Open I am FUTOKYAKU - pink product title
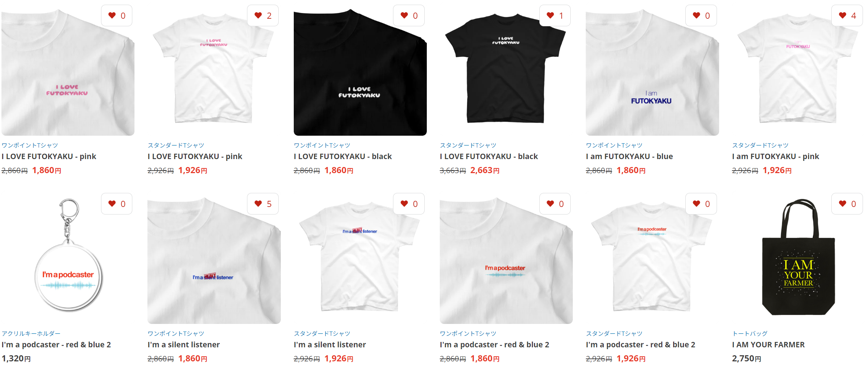 coord(776,157)
